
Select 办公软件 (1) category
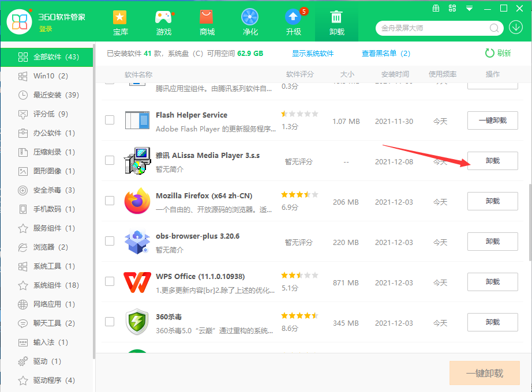[x=47, y=133]
